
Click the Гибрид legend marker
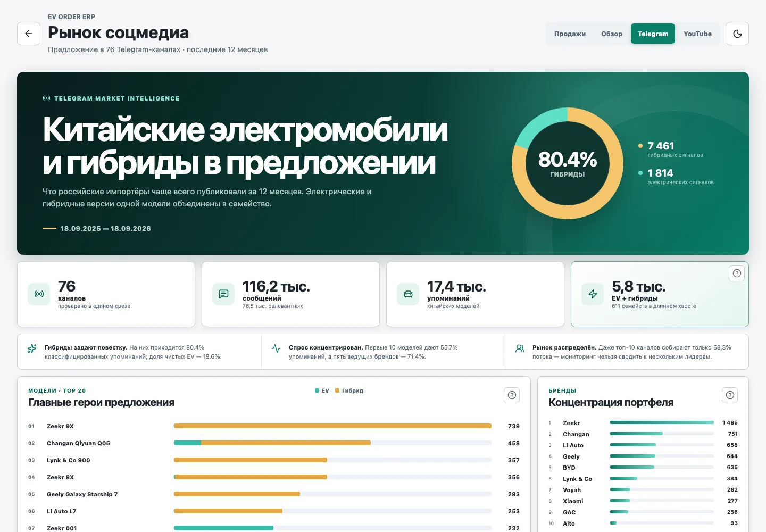click(337, 390)
